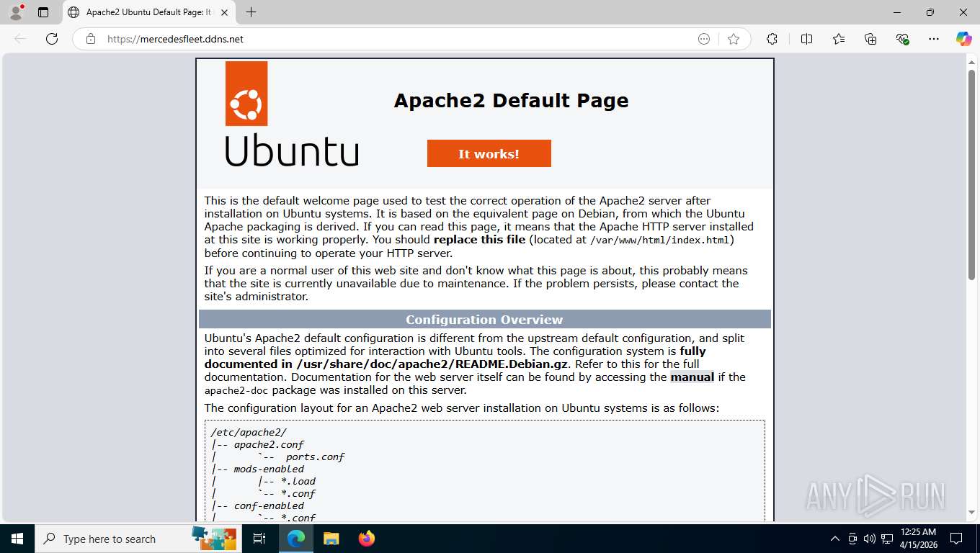Click '/etc/apache2/' in the config tree

(249, 432)
